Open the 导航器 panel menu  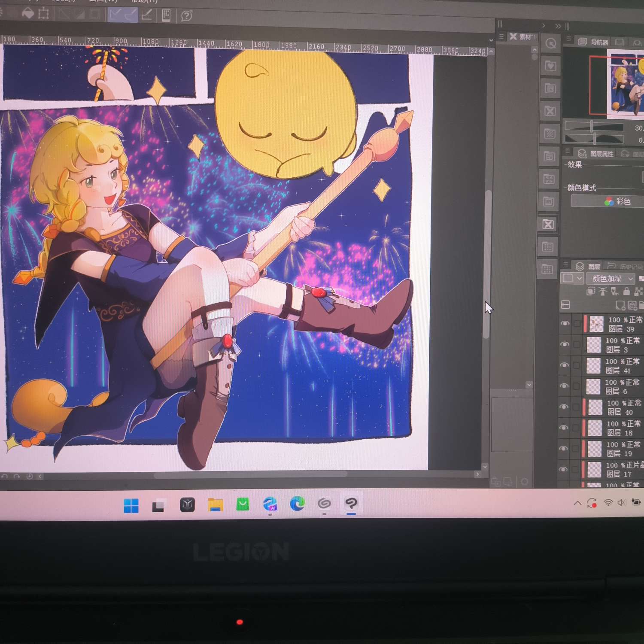click(568, 39)
